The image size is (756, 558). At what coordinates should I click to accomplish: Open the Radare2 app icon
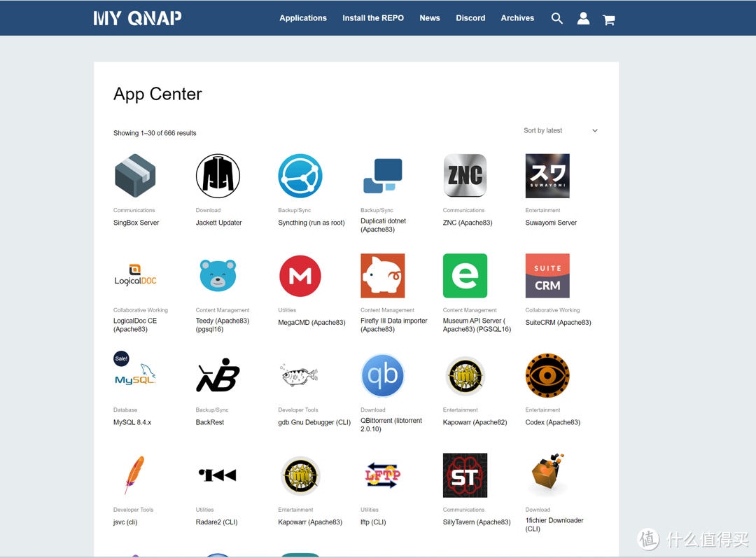[x=218, y=475]
